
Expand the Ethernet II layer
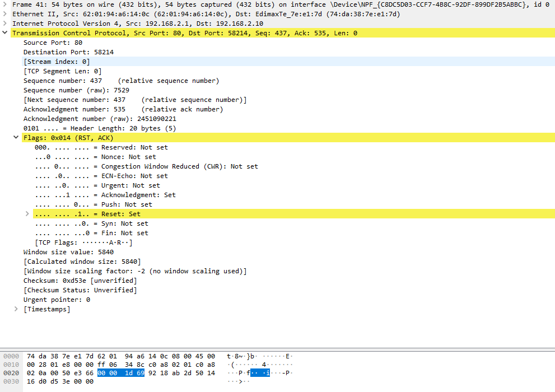[x=4, y=14]
